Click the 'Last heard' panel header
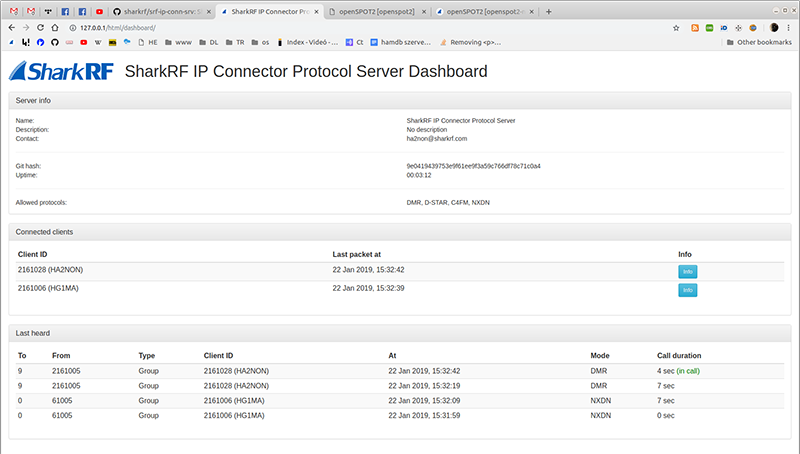 pyautogui.click(x=400, y=333)
